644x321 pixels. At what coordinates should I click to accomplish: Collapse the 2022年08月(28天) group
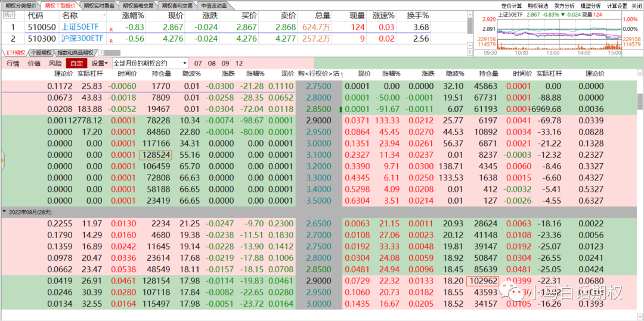tap(5, 211)
